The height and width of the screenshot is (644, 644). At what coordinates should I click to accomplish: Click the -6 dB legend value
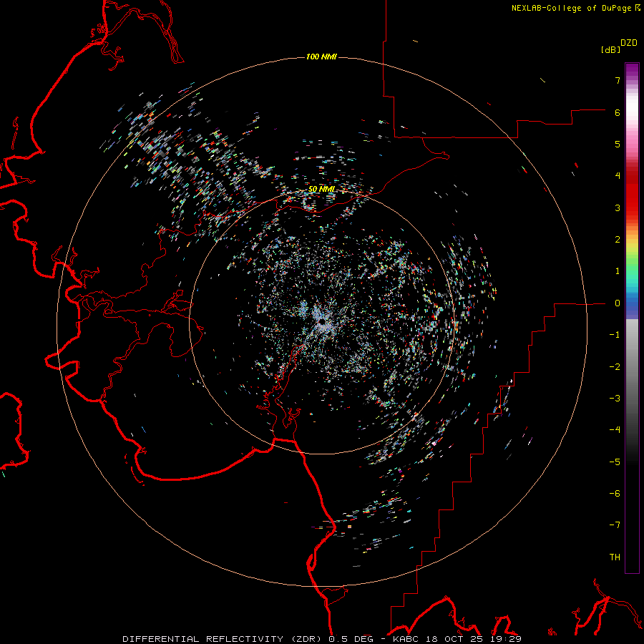click(615, 494)
